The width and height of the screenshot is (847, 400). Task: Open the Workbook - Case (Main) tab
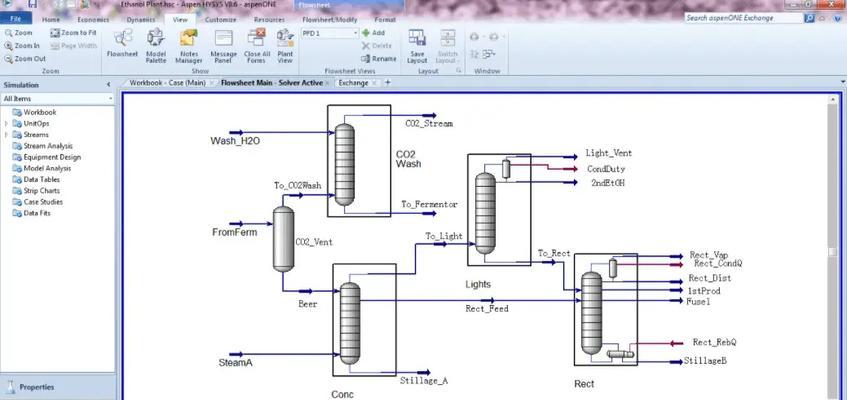[167, 83]
